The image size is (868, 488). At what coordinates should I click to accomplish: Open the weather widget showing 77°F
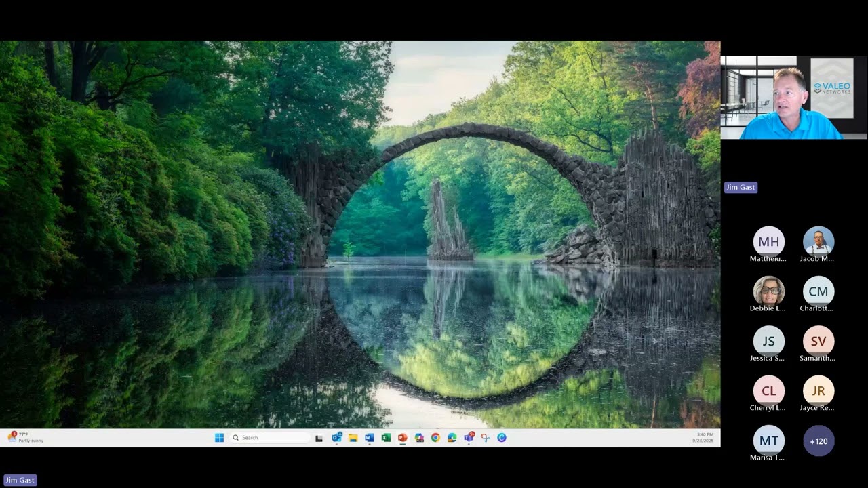click(26, 437)
